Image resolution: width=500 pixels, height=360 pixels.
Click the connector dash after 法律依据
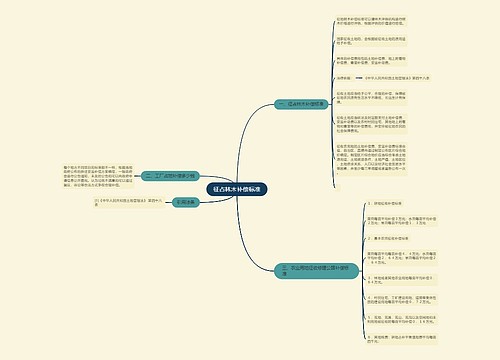coord(359,78)
